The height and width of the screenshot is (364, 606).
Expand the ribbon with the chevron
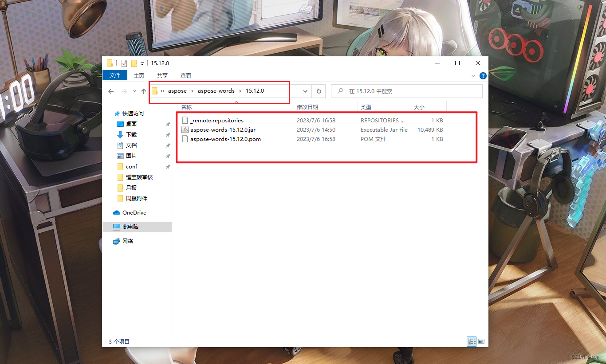473,76
